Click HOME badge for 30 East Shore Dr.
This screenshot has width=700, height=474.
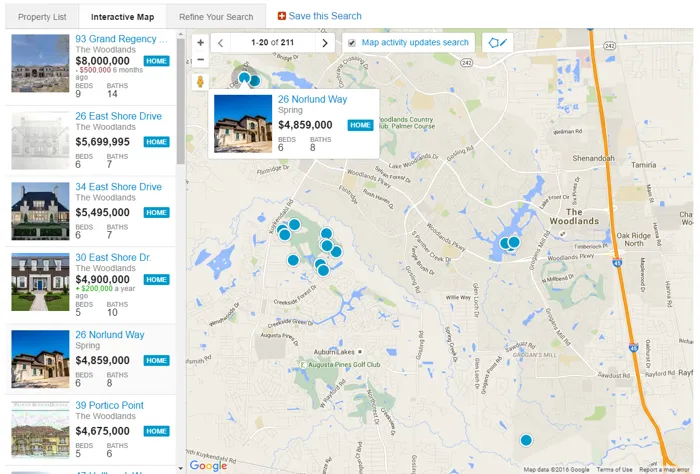(156, 280)
